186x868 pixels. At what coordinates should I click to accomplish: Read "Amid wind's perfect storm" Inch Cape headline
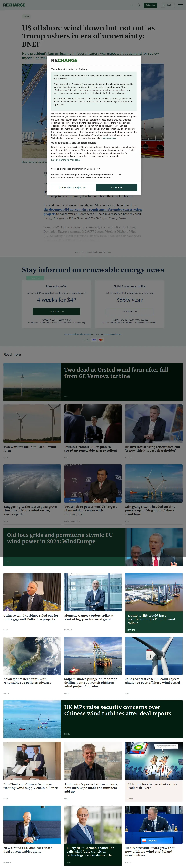(91, 788)
